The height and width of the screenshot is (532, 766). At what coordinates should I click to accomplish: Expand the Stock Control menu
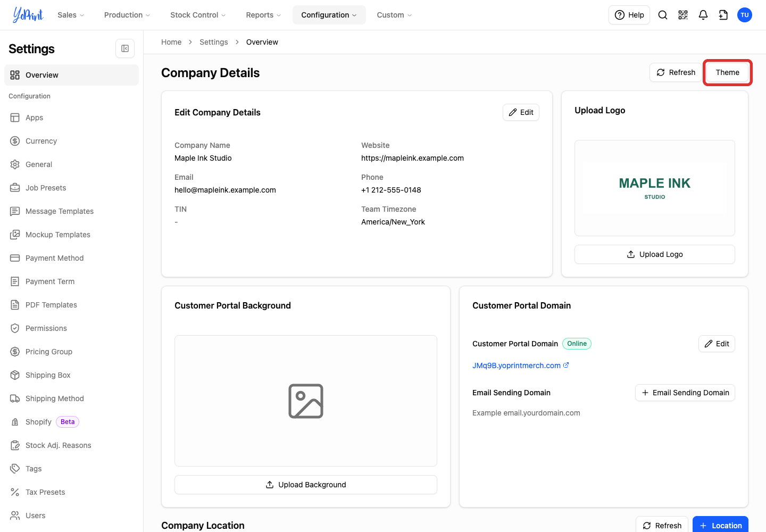click(198, 15)
